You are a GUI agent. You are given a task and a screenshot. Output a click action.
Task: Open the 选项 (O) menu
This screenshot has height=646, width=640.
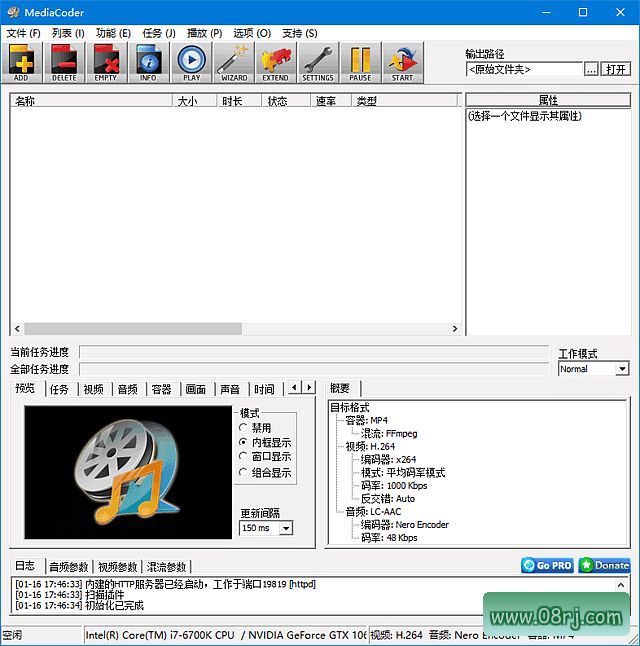click(252, 33)
